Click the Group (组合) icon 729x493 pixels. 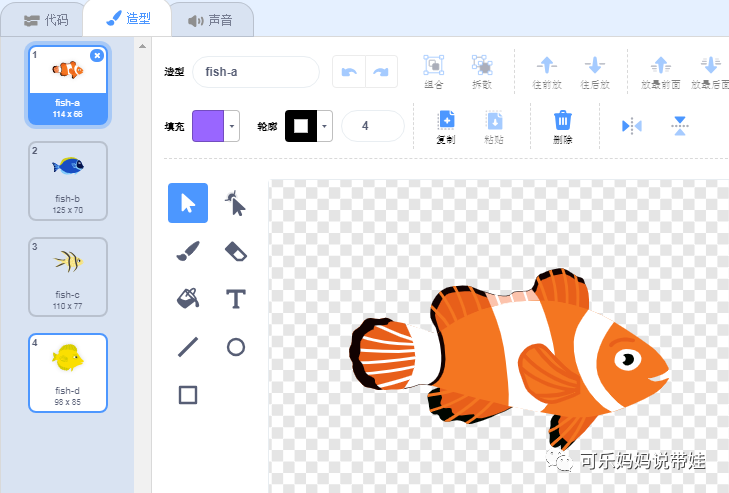point(433,72)
